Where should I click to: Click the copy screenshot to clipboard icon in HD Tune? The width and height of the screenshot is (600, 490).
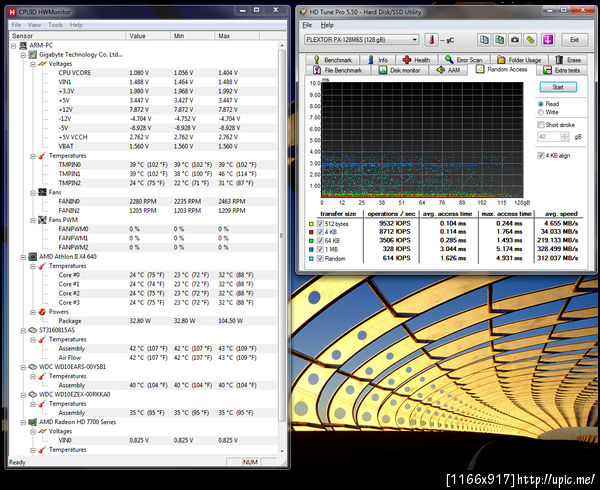tap(499, 39)
